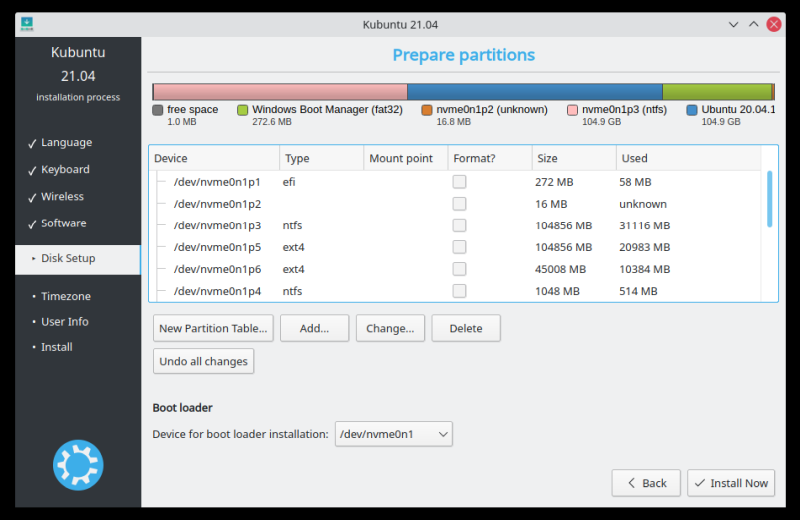The image size is (800, 520).
Task: Sort by the Device column header
Action: [214, 158]
